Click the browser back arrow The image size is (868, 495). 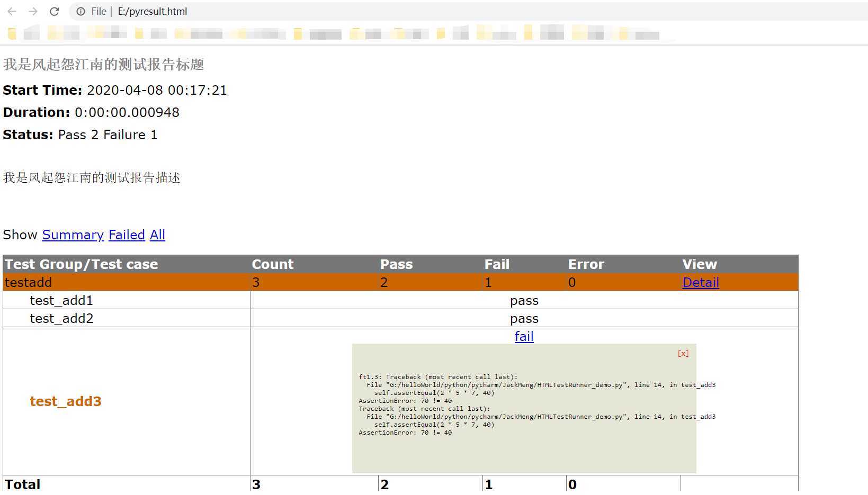[x=12, y=11]
